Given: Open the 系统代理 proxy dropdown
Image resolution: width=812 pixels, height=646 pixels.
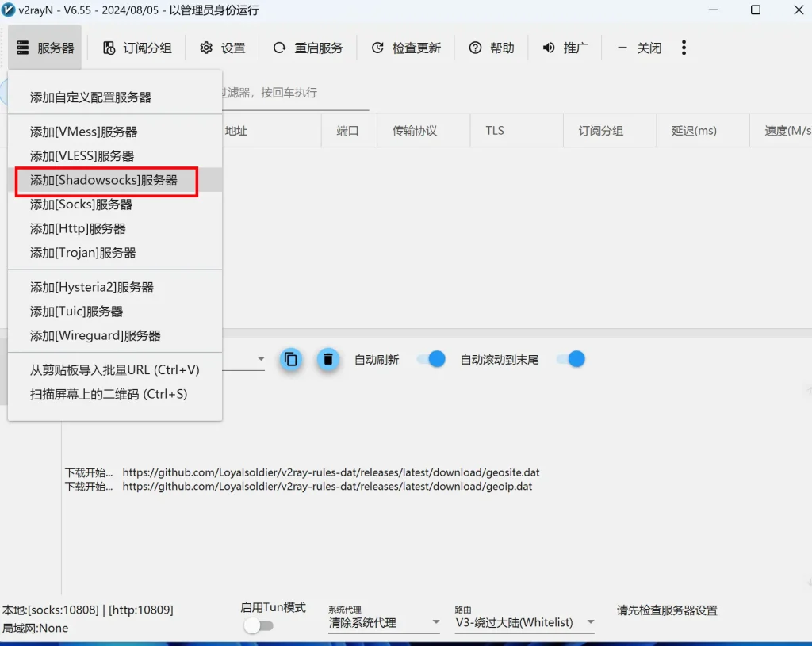Looking at the screenshot, I should click(384, 623).
